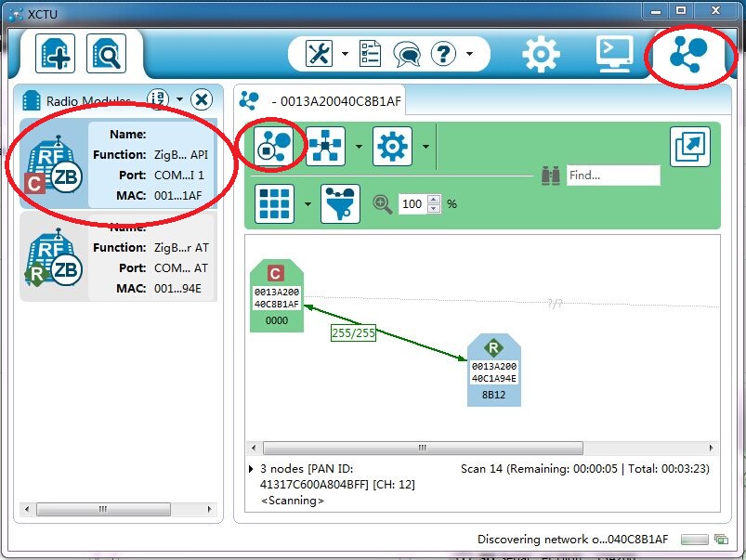Expand the Tools dropdown arrow
Viewport: 746px width, 560px height.
(345, 53)
